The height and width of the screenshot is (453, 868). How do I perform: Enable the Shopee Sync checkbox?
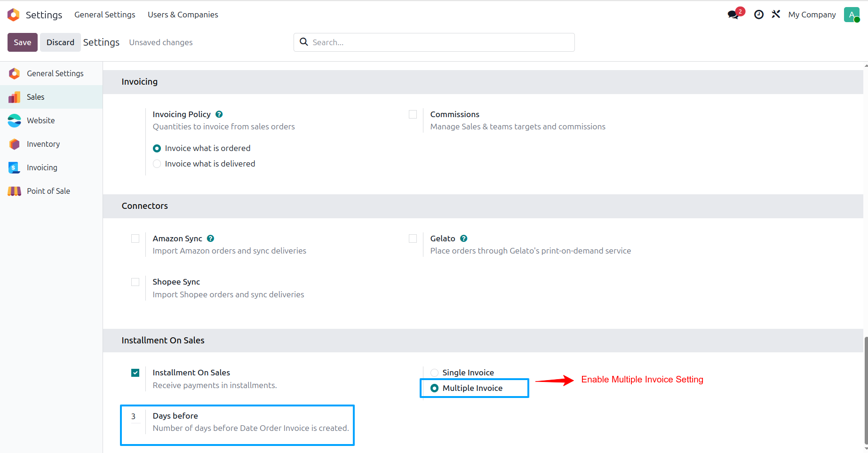[x=135, y=282]
